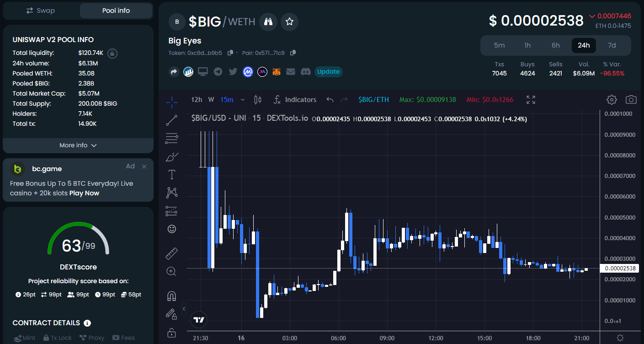The width and height of the screenshot is (644, 344).
Task: Open the candlestick chart type menu
Action: click(x=258, y=100)
